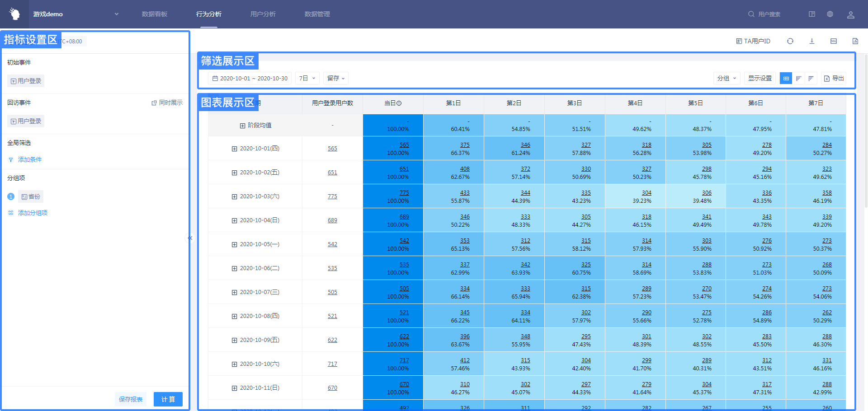Click the report chart icon at far right
Screen dimensions: 868x411
pos(855,41)
